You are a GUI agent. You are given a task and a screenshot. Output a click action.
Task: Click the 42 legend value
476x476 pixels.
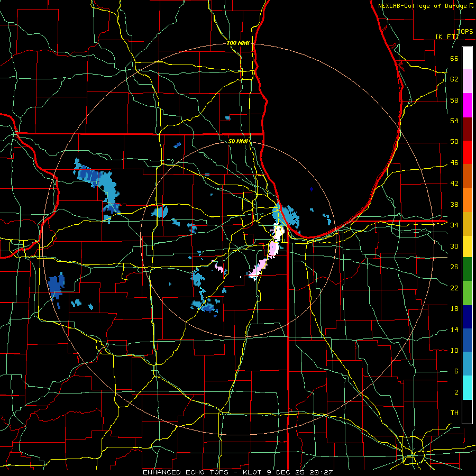(454, 184)
